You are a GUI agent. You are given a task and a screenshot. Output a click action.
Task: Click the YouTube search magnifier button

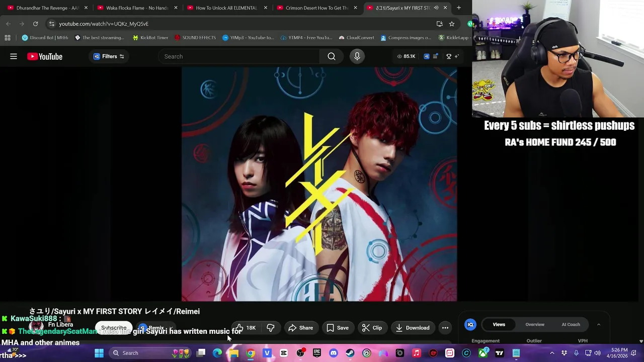tap(332, 56)
